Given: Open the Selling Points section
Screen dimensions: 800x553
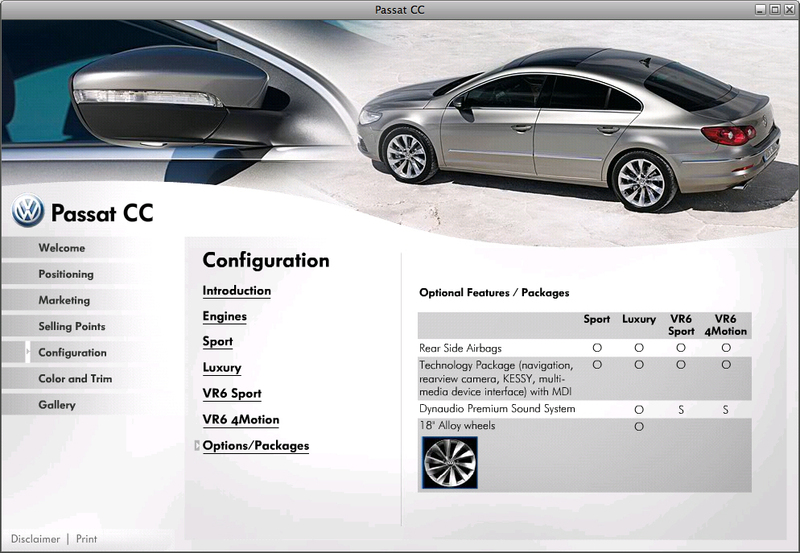Looking at the screenshot, I should (x=71, y=326).
